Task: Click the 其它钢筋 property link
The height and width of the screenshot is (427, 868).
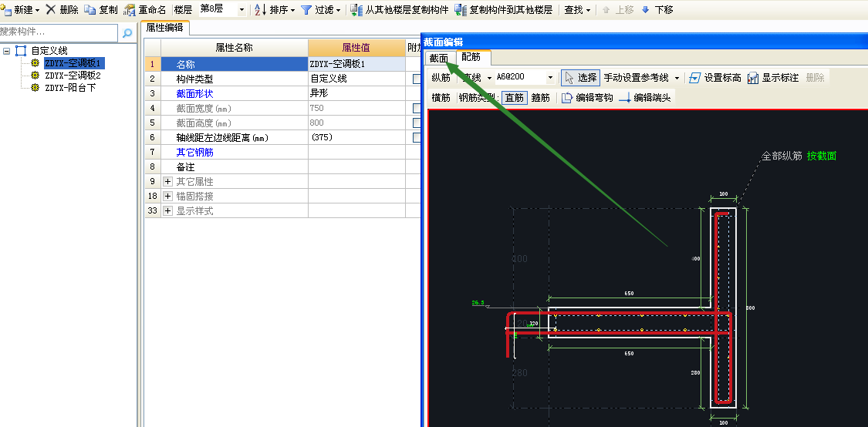Action: [195, 152]
